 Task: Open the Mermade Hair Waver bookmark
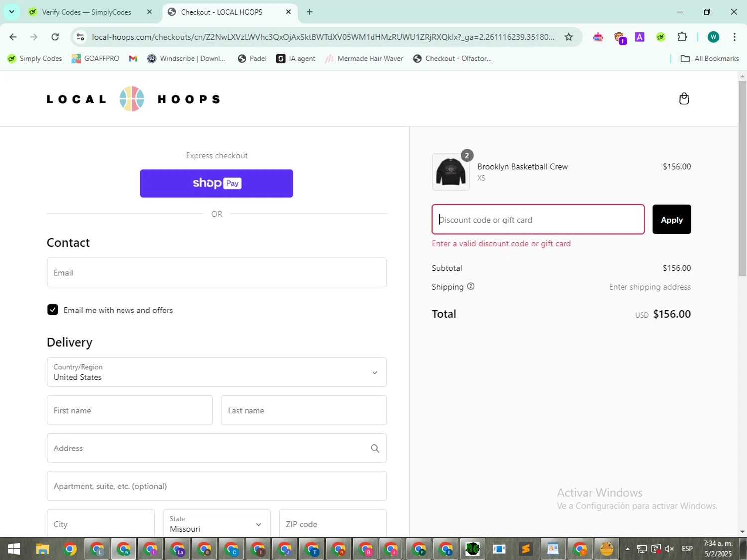click(x=364, y=58)
